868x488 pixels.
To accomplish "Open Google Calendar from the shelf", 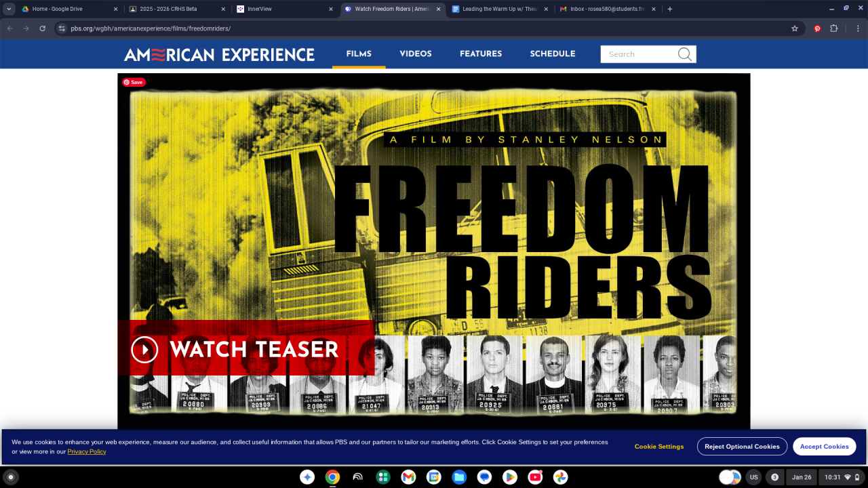I will tap(434, 477).
